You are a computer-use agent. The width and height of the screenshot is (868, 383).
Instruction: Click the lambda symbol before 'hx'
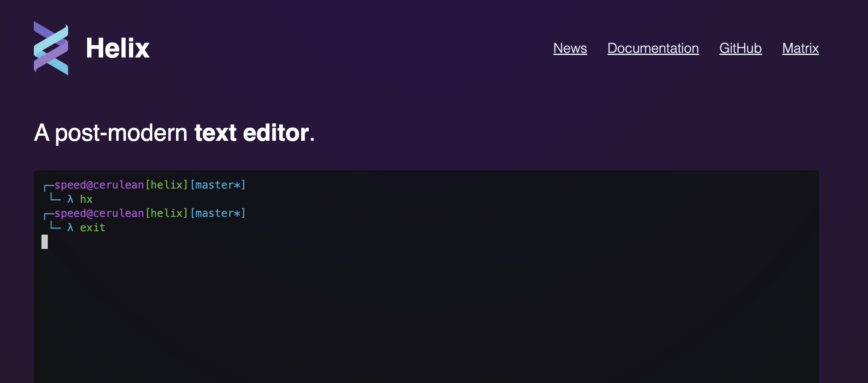pyautogui.click(x=70, y=199)
